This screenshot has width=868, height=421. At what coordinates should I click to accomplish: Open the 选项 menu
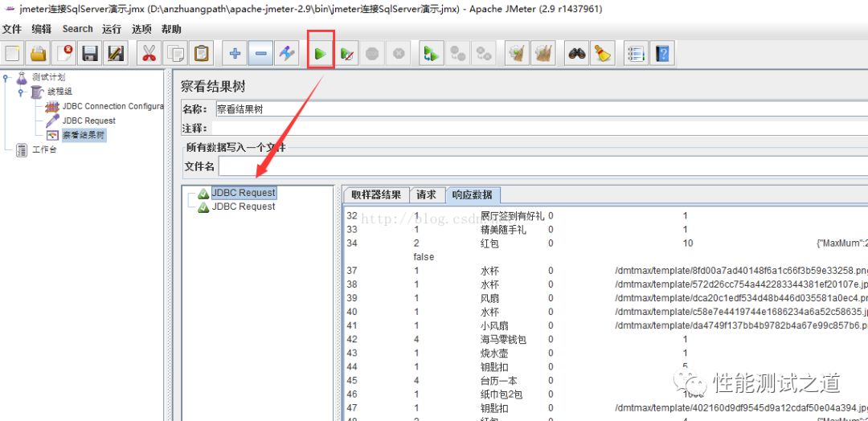[141, 29]
